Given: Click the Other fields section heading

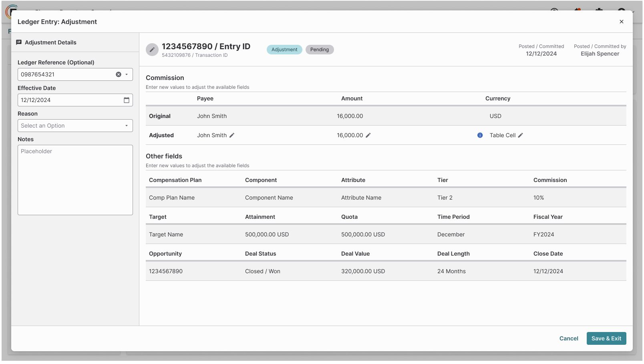Looking at the screenshot, I should (164, 156).
